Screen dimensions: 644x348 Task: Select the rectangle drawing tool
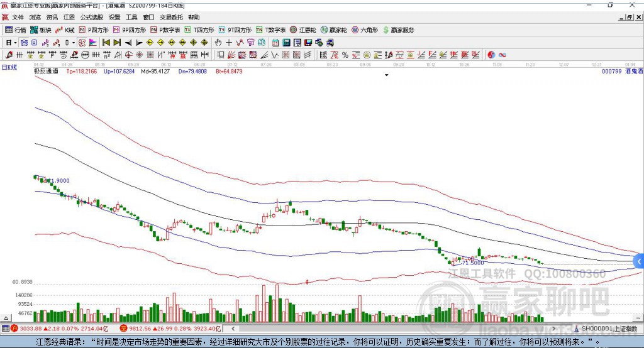point(221,55)
